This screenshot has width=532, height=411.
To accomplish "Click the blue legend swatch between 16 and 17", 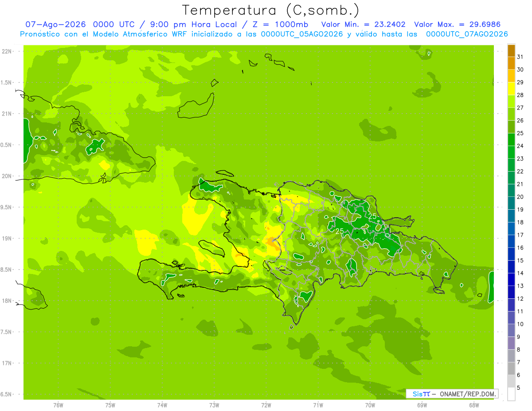I will coord(511,242).
